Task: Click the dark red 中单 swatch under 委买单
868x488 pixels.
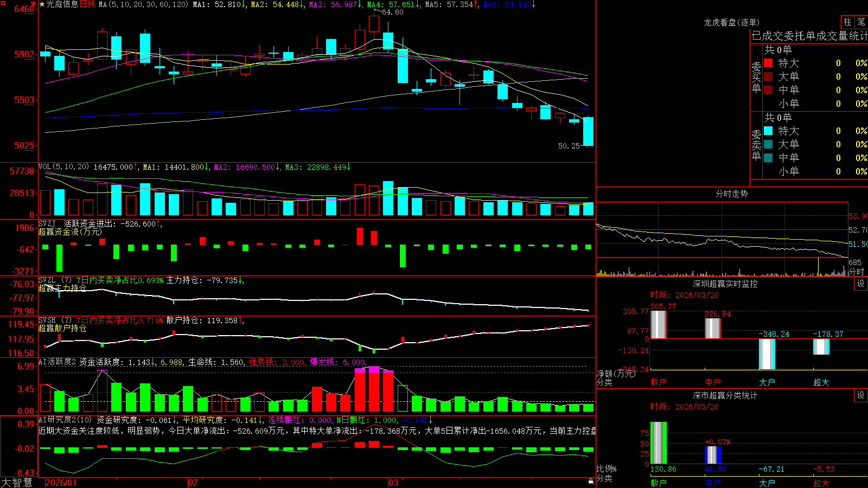Action: tap(768, 90)
